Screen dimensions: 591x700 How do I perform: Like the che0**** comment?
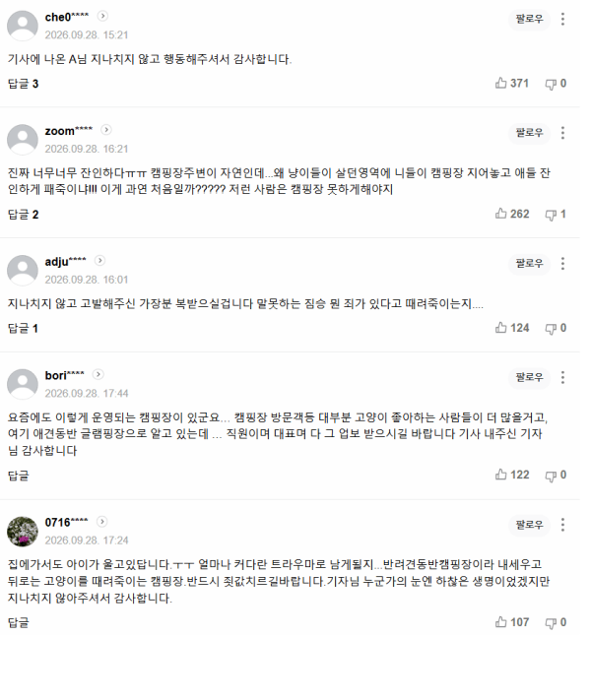(511, 83)
